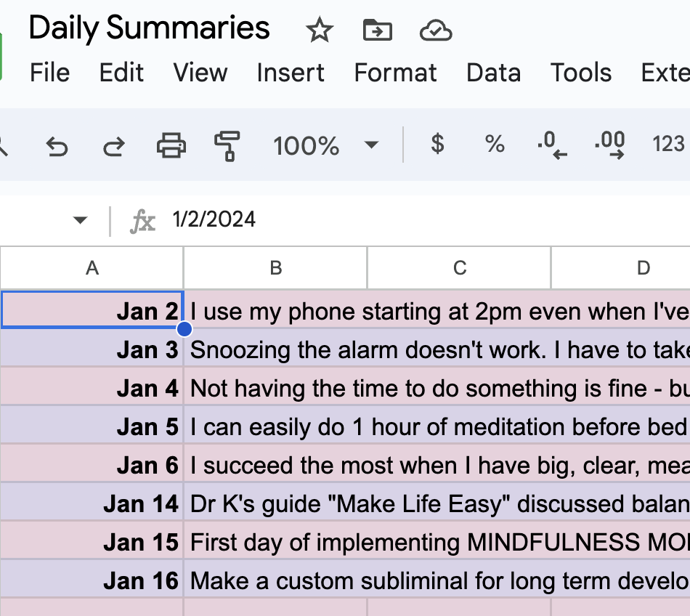Select the paint format roller
This screenshot has height=616, width=690.
227,146
